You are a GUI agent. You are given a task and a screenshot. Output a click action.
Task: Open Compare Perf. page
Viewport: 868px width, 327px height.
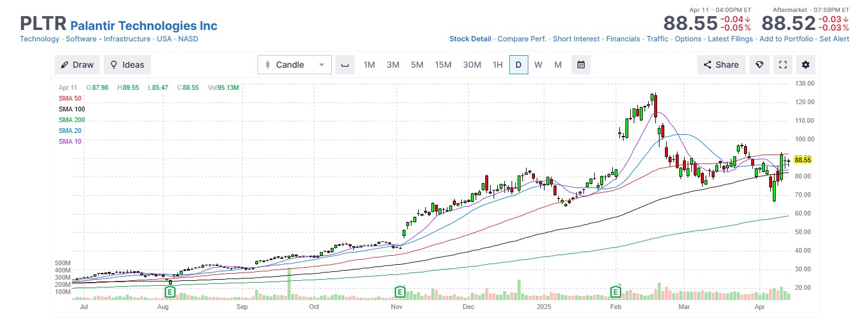(x=522, y=39)
